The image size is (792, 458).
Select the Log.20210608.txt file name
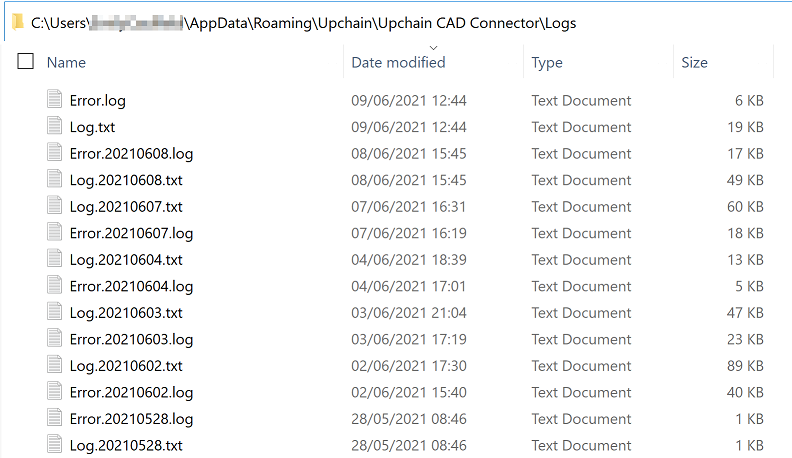pyautogui.click(x=126, y=180)
